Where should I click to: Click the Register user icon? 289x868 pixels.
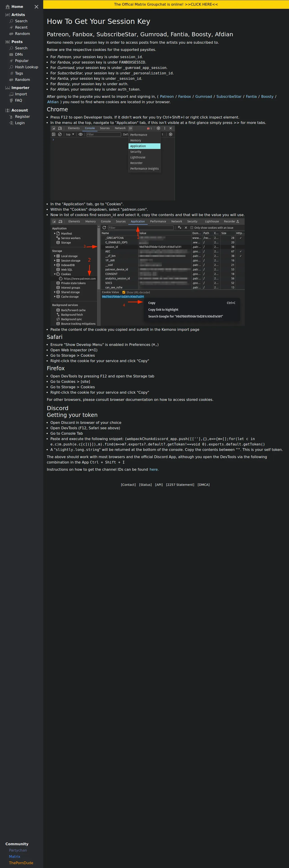[x=11, y=116]
